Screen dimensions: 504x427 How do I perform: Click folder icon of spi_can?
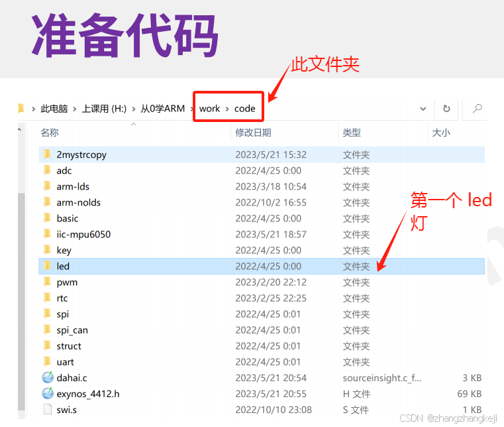pos(47,330)
